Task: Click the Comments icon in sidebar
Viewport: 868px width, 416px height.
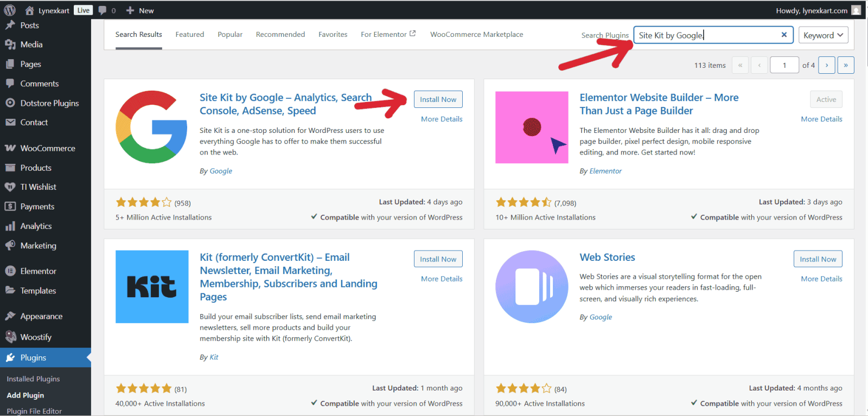Action: [10, 84]
